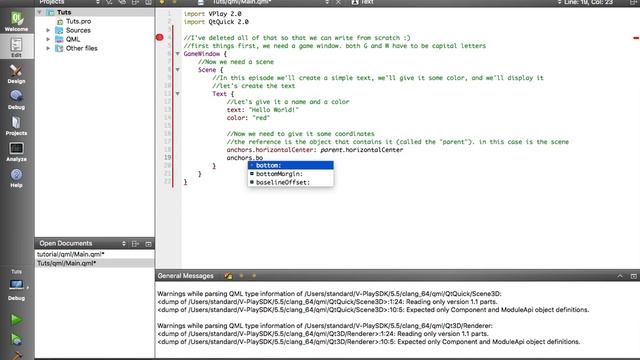Run the project with the green arrow
The width and height of the screenshot is (640, 360).
(16, 320)
